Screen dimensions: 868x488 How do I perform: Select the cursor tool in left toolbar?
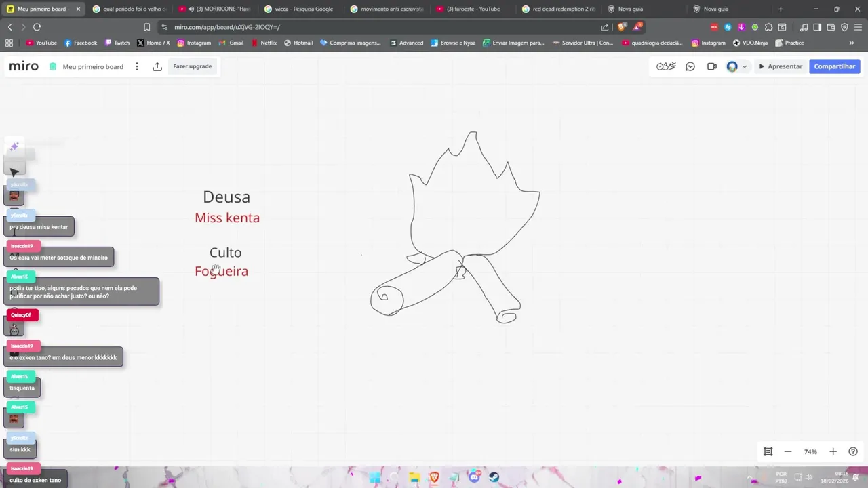pyautogui.click(x=14, y=172)
